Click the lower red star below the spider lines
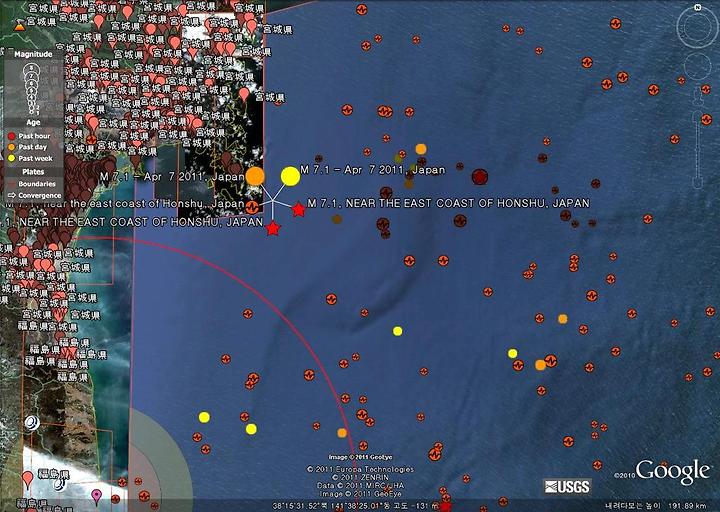The width and height of the screenshot is (720, 512). [273, 228]
